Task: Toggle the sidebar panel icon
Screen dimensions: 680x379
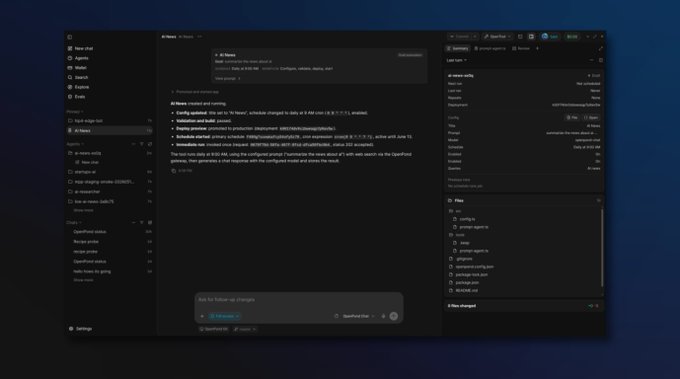Action: (x=70, y=37)
